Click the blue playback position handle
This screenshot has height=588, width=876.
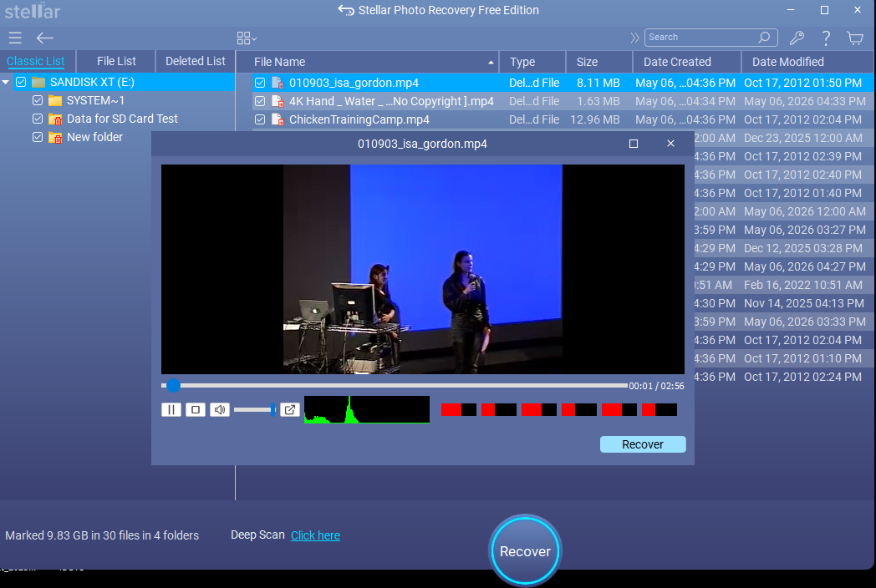[173, 385]
